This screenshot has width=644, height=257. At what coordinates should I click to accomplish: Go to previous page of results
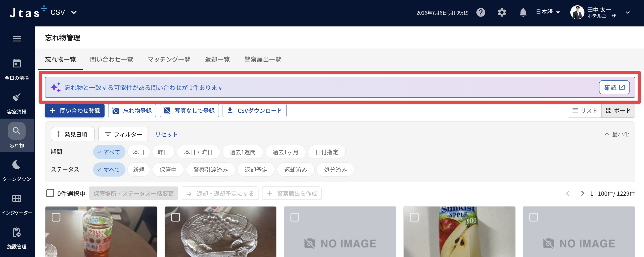click(x=567, y=193)
